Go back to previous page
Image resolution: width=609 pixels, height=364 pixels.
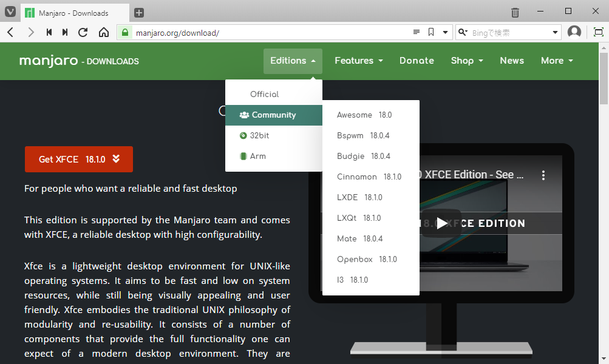pos(10,32)
